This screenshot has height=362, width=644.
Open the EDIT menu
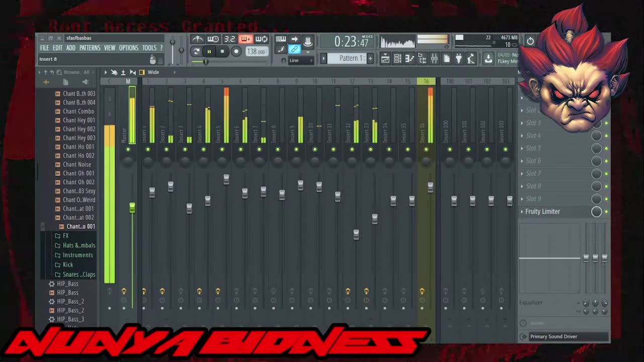58,48
